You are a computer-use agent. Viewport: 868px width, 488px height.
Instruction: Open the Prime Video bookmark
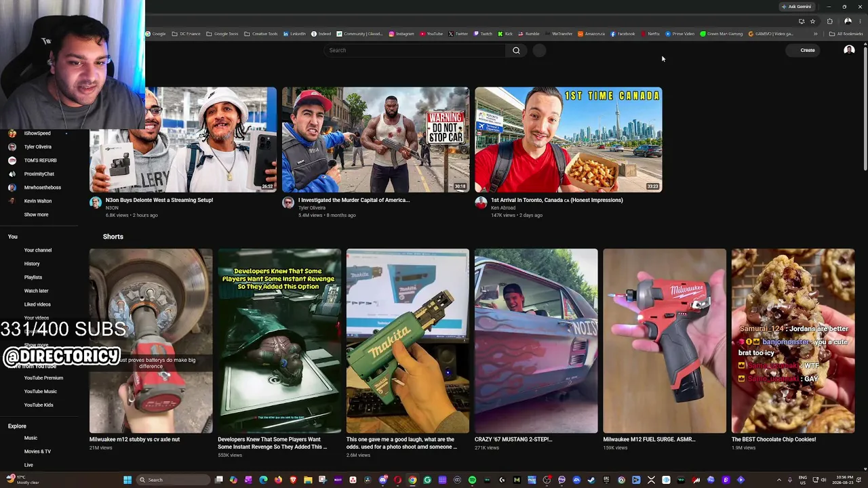click(x=679, y=34)
